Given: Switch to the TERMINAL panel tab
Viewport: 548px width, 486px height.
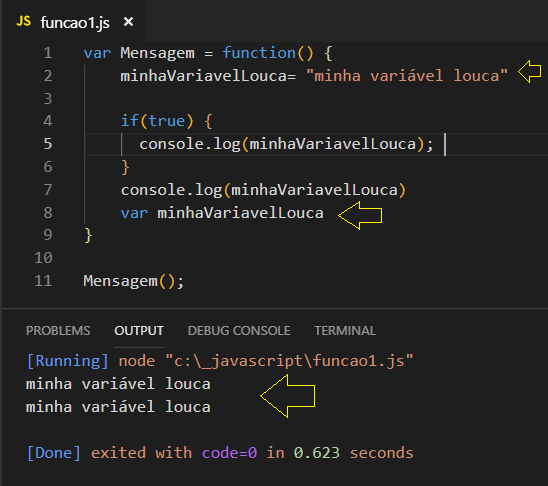Looking at the screenshot, I should coord(345,331).
